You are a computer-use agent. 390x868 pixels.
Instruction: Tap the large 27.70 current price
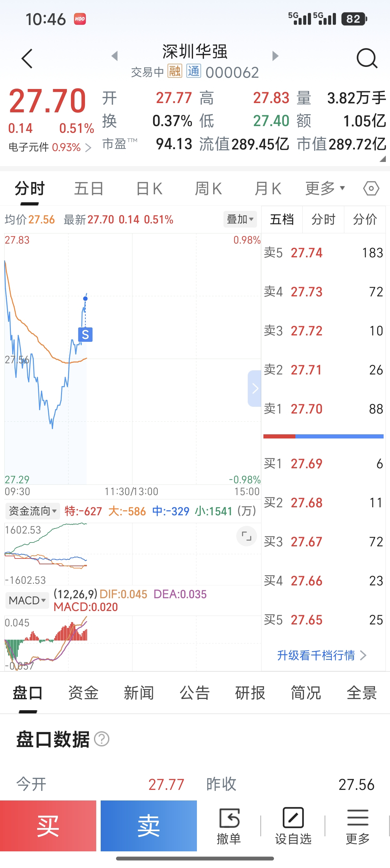point(47,101)
